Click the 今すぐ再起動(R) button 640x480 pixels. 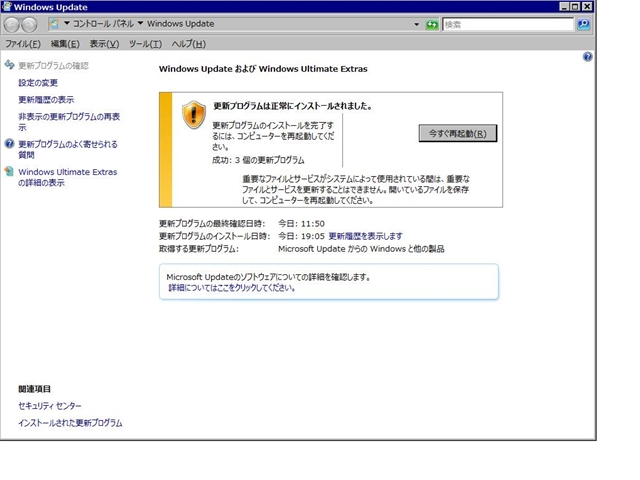pos(458,133)
